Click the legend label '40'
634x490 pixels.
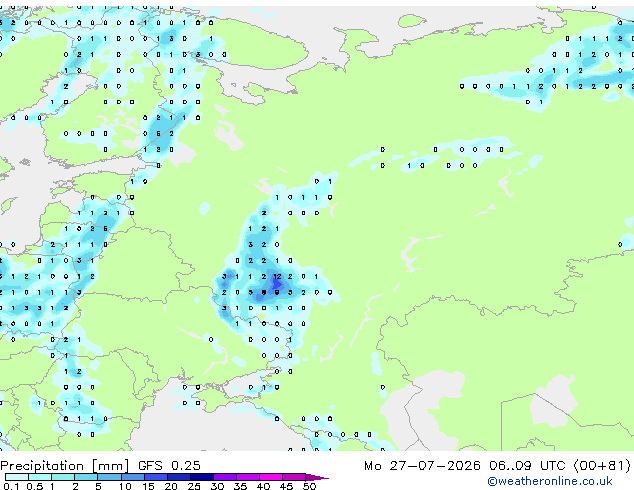[263, 486]
